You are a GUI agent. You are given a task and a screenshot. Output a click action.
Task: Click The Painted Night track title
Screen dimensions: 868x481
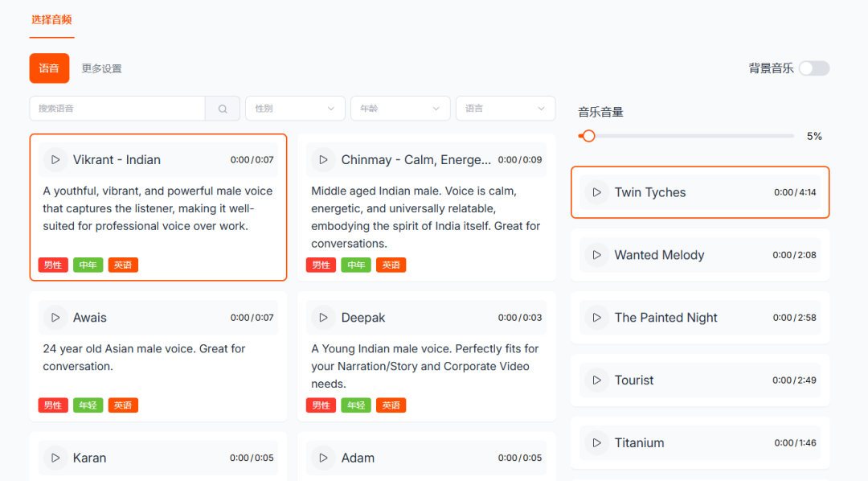[666, 318]
